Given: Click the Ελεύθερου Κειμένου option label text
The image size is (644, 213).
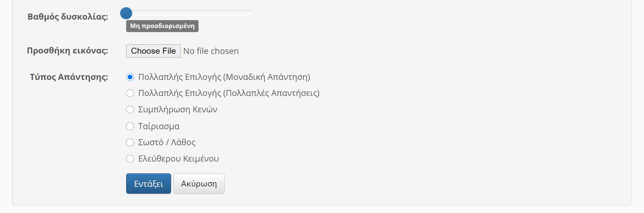Looking at the screenshot, I should (x=178, y=159).
